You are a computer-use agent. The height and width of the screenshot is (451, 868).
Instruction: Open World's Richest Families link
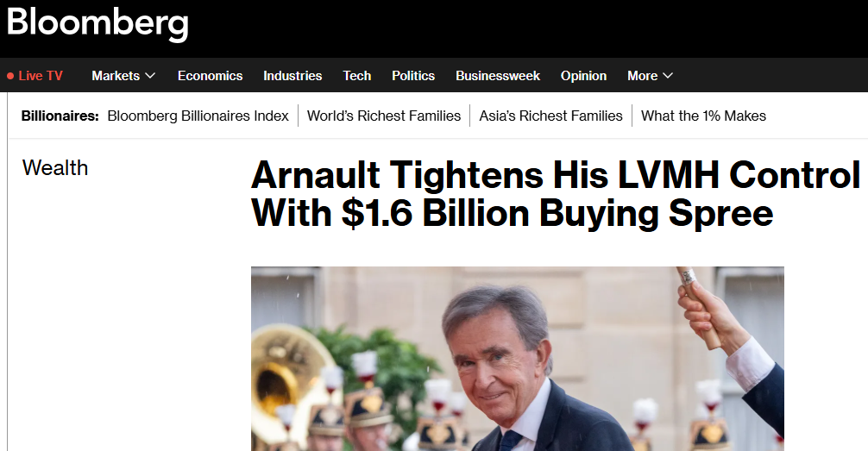(384, 116)
